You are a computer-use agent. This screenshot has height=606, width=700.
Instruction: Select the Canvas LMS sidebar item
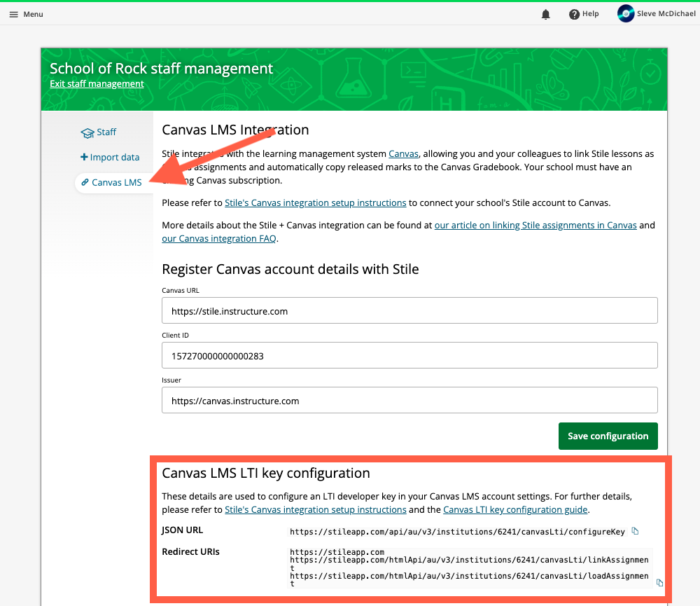[x=114, y=182]
